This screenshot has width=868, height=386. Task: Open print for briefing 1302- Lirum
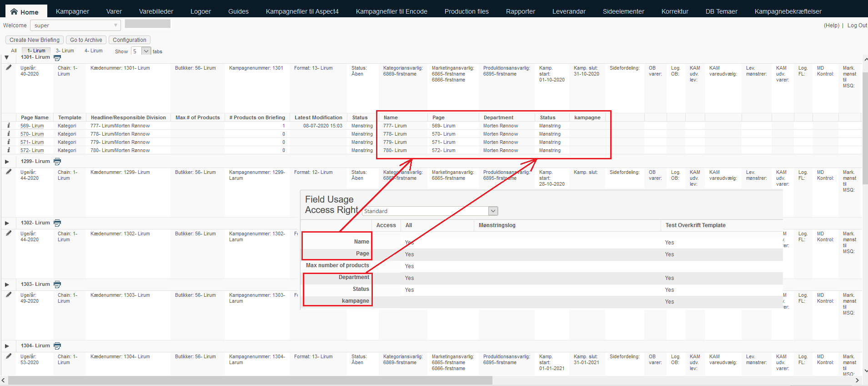point(57,223)
